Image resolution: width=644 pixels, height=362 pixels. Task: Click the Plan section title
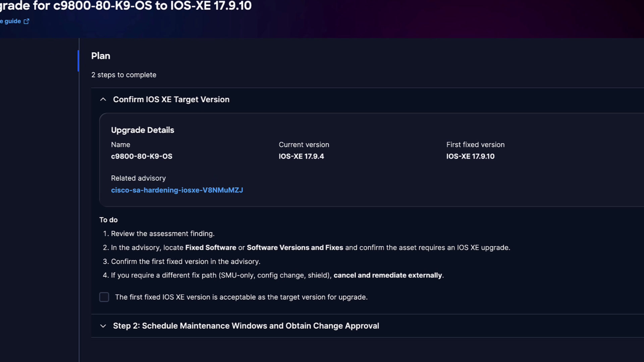click(x=101, y=56)
